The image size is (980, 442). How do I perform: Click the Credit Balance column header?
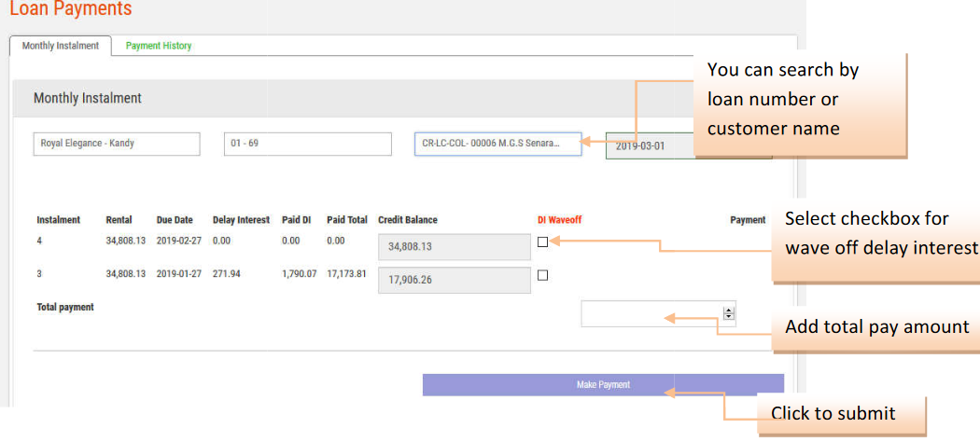tap(407, 220)
